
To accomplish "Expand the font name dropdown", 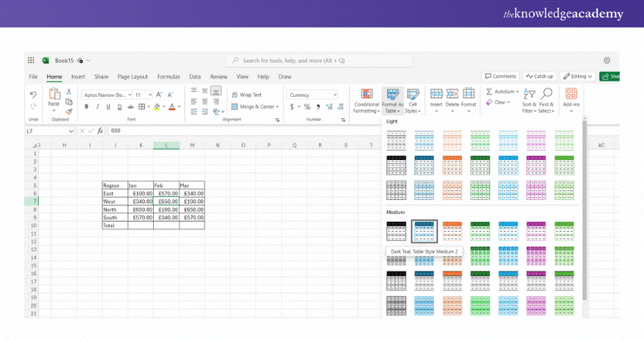I will pos(106,95).
